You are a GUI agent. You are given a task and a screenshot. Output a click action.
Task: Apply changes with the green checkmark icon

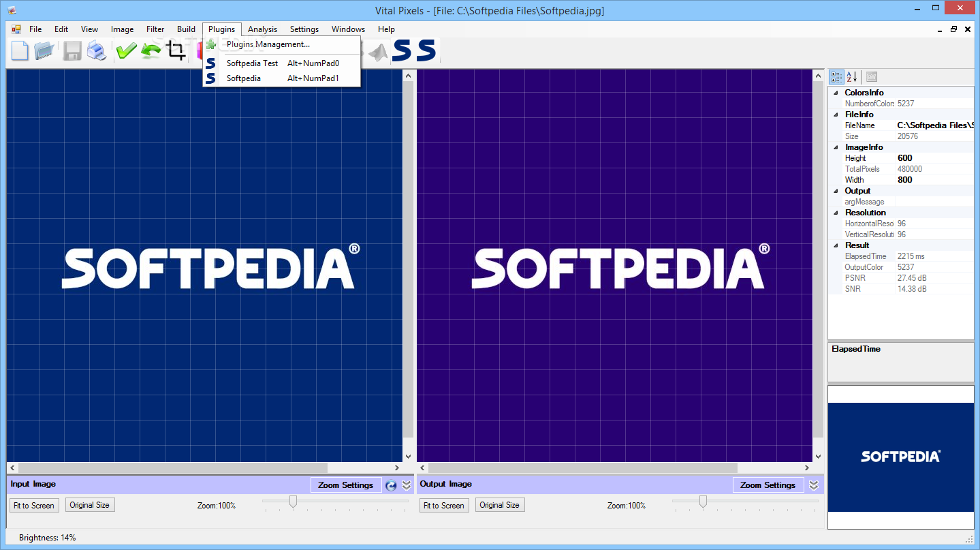126,51
